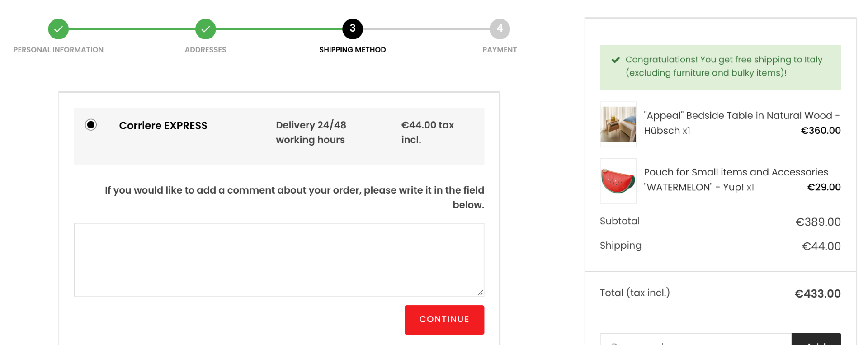This screenshot has width=868, height=345.
Task: Focus the order comment text area
Action: (x=279, y=260)
